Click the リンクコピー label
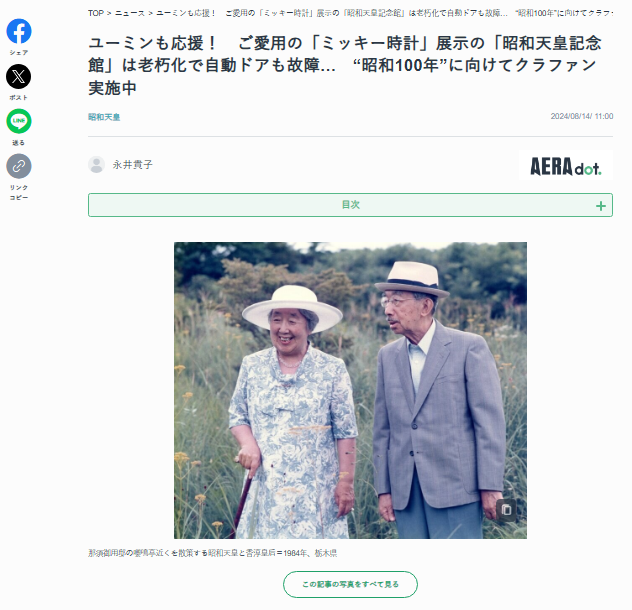This screenshot has width=632, height=610. 19,192
